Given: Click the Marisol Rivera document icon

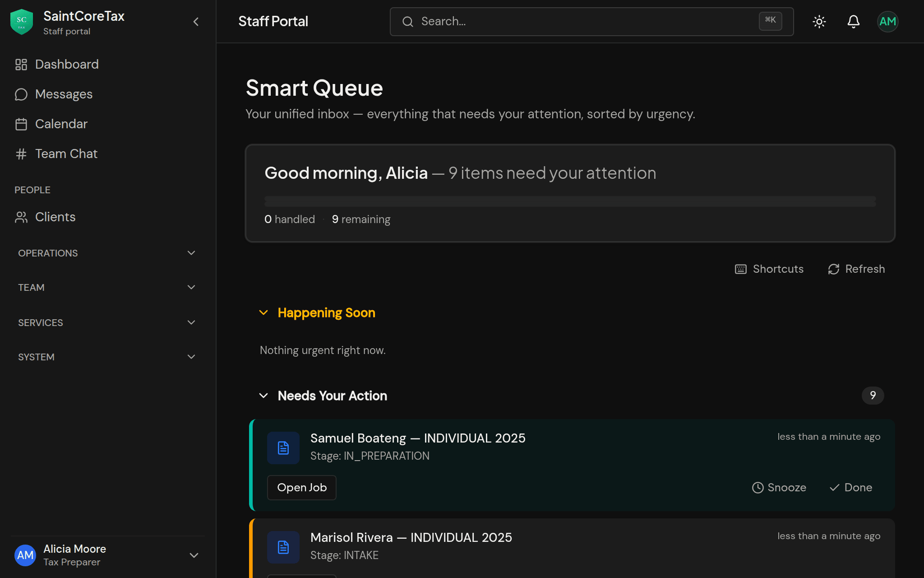Looking at the screenshot, I should coord(283,547).
